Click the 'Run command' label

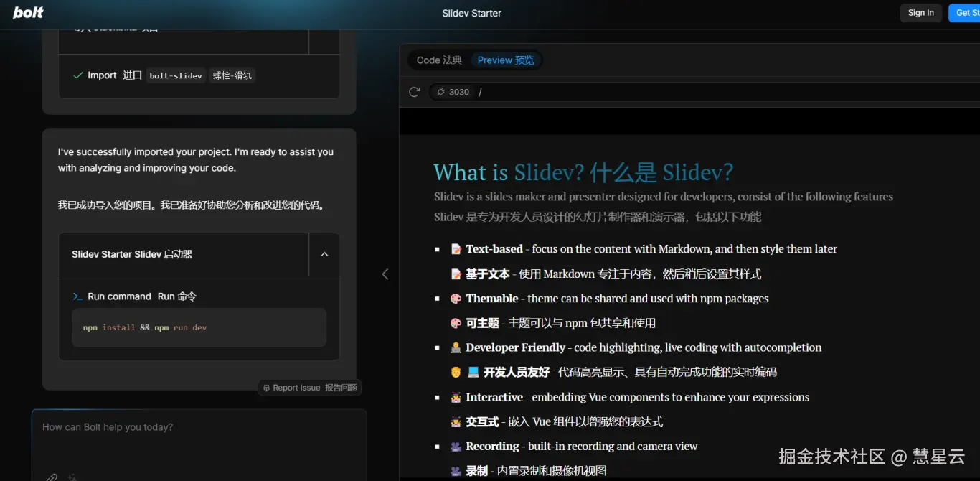pos(119,296)
